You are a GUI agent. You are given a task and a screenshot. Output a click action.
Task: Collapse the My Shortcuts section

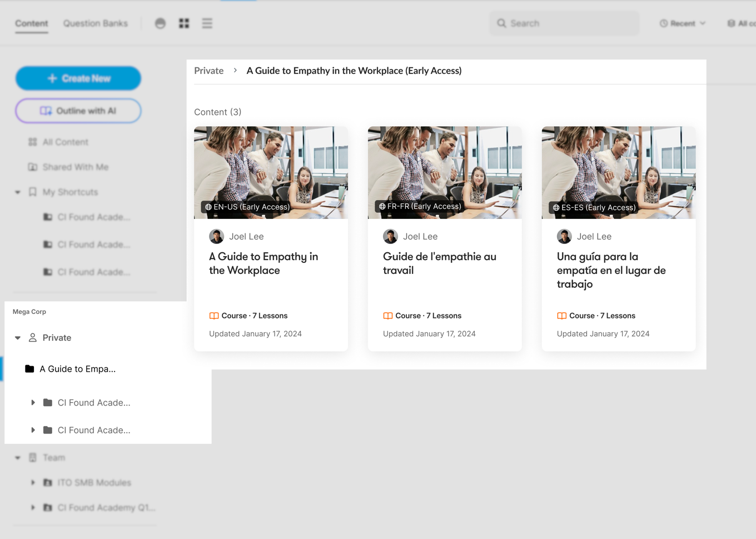pyautogui.click(x=18, y=192)
